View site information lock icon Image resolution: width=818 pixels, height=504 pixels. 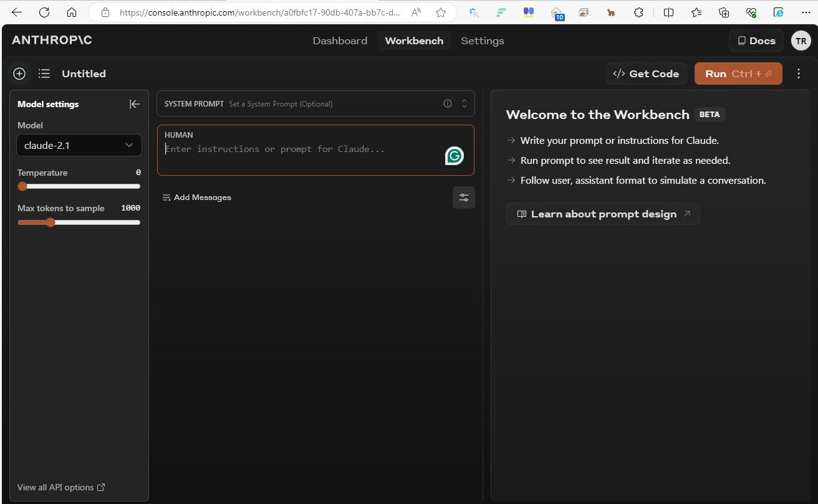105,12
